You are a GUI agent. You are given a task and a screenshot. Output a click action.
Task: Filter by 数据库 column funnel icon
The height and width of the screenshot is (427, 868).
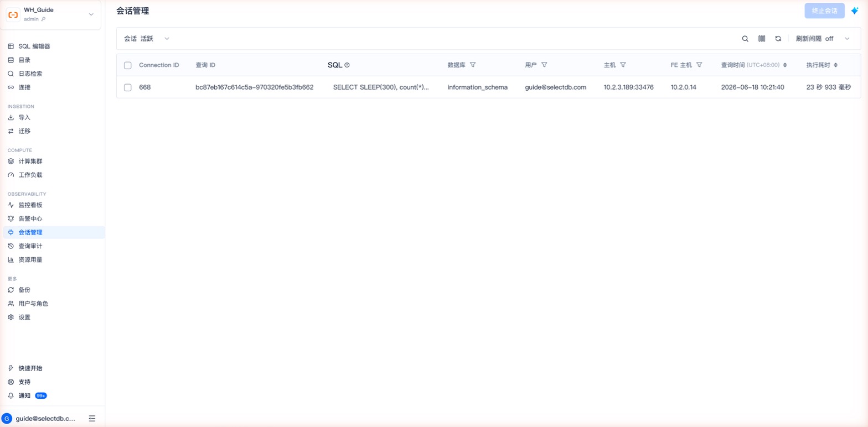point(473,65)
